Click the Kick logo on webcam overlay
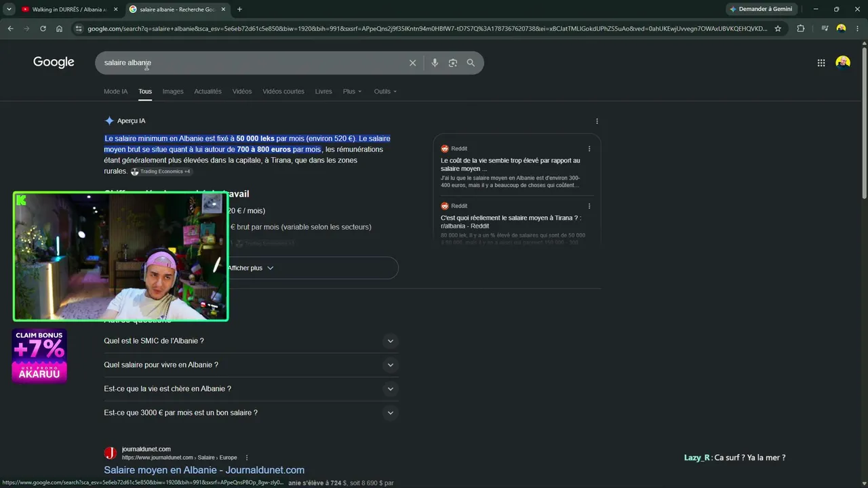Image resolution: width=868 pixels, height=488 pixels. click(x=21, y=200)
